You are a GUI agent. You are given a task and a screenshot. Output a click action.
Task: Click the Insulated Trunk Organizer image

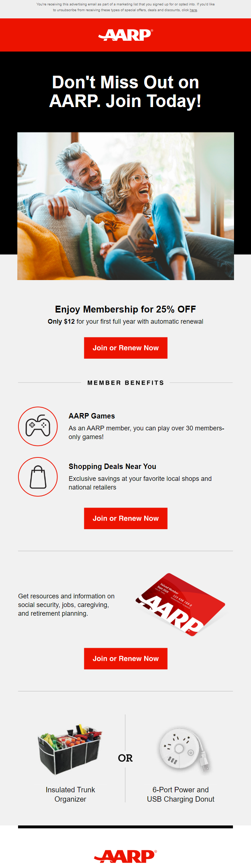70,749
